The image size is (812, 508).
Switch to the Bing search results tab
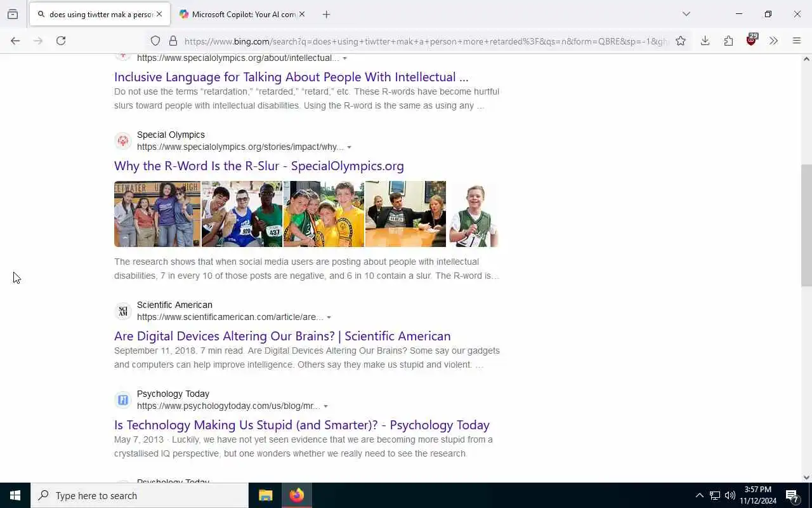pyautogui.click(x=100, y=14)
